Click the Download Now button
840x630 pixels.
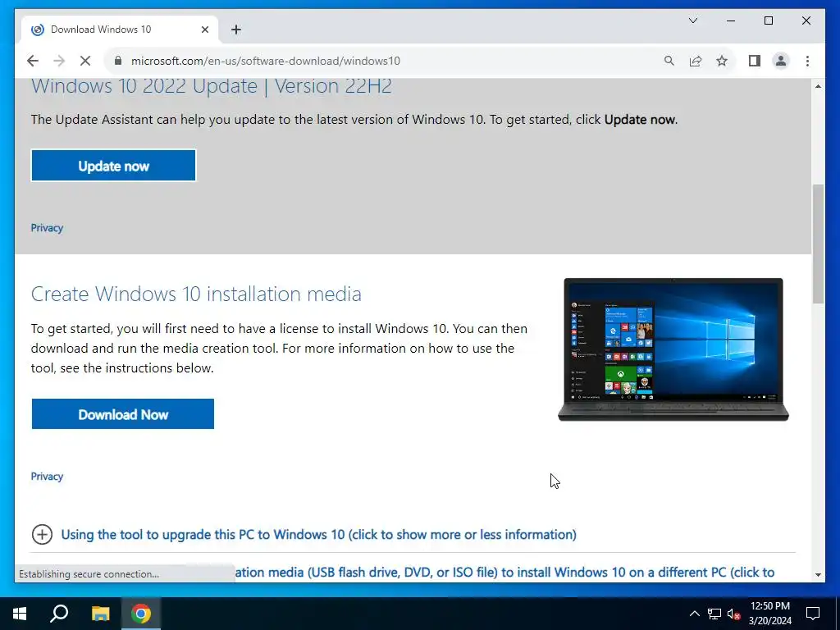coord(123,414)
